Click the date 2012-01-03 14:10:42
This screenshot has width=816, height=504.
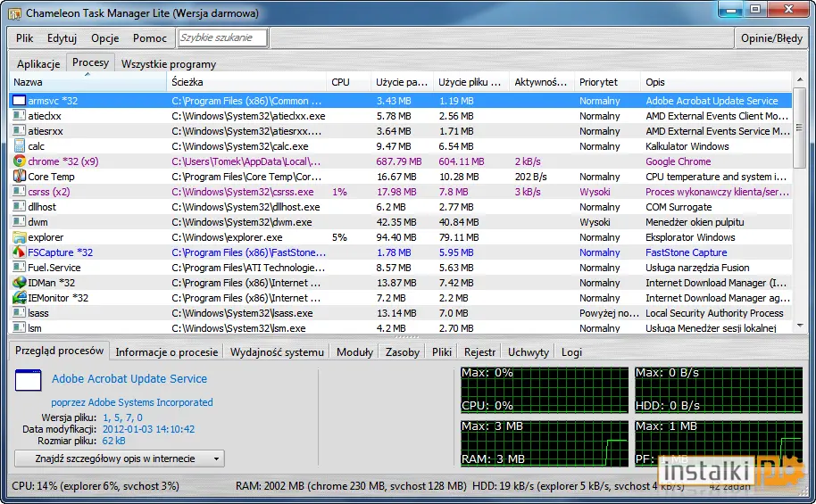[148, 429]
